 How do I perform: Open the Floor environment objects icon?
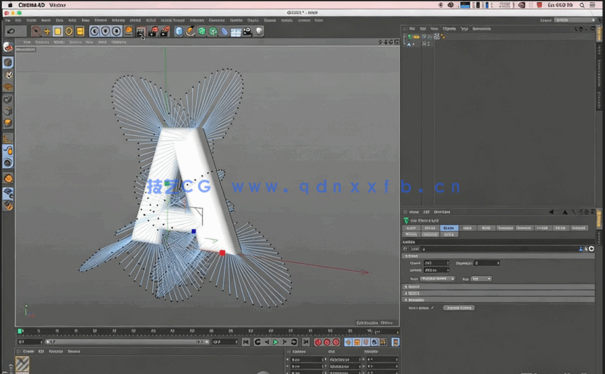[x=236, y=31]
